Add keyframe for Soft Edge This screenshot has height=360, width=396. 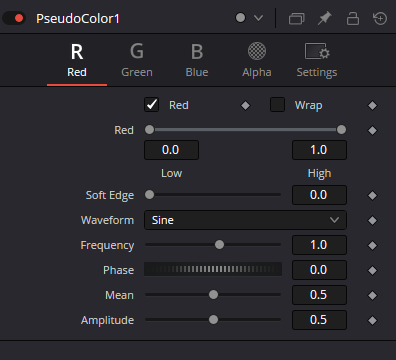[372, 195]
